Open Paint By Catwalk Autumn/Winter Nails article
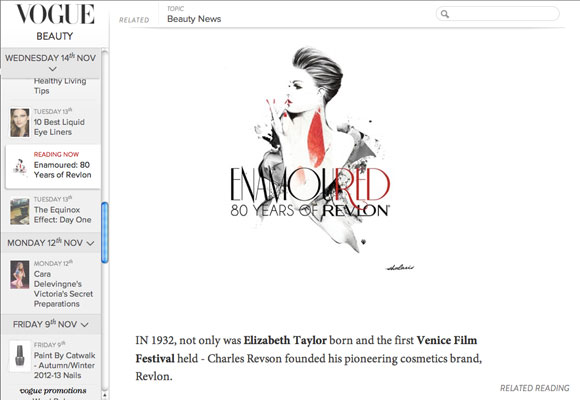The width and height of the screenshot is (580, 400). tap(64, 365)
